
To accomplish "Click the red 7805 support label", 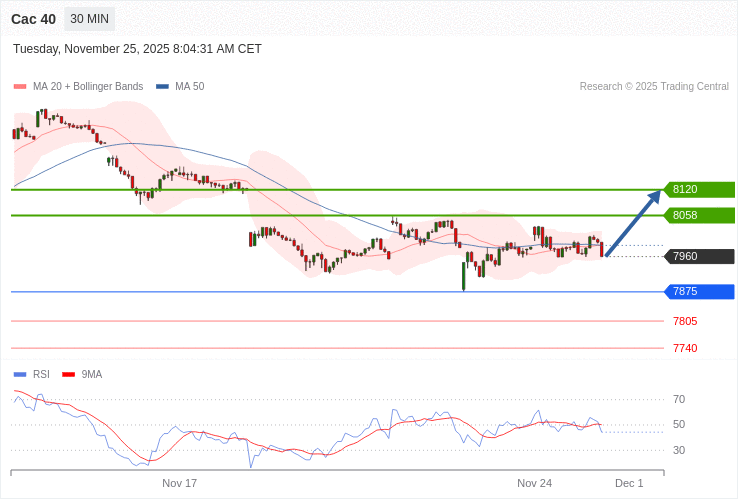I will (x=685, y=322).
